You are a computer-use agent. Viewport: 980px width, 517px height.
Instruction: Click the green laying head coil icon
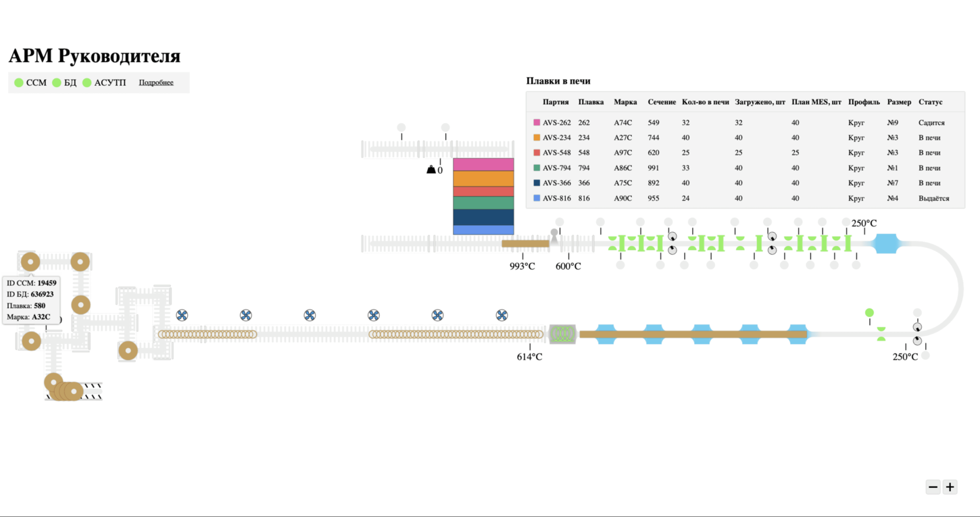[562, 334]
